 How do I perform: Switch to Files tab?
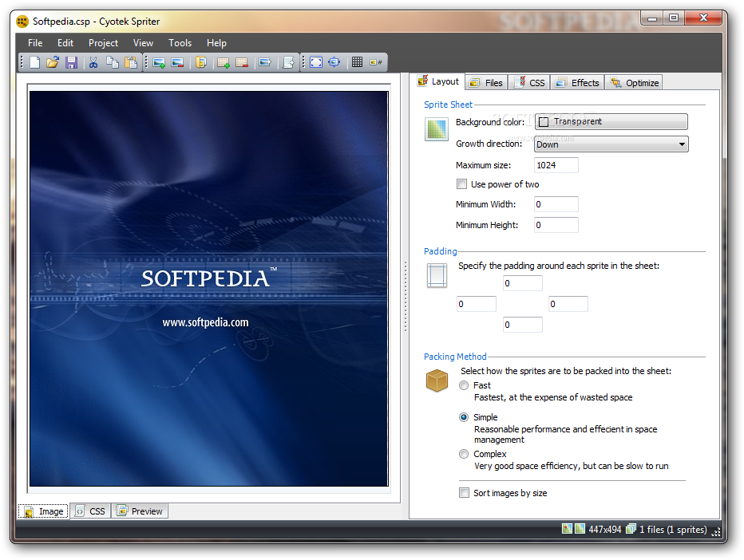pyautogui.click(x=486, y=83)
